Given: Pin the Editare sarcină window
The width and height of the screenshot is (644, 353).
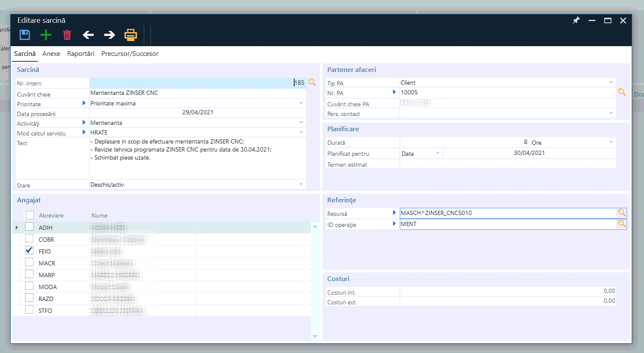Looking at the screenshot, I should (x=576, y=20).
